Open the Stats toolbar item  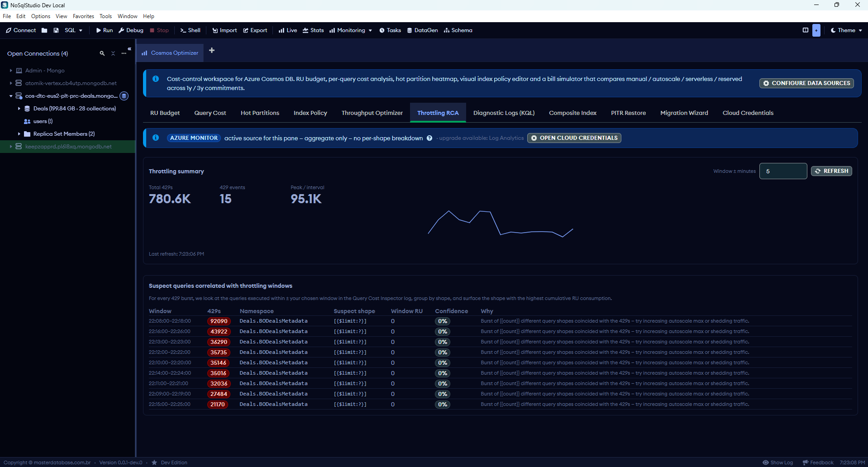tap(313, 30)
